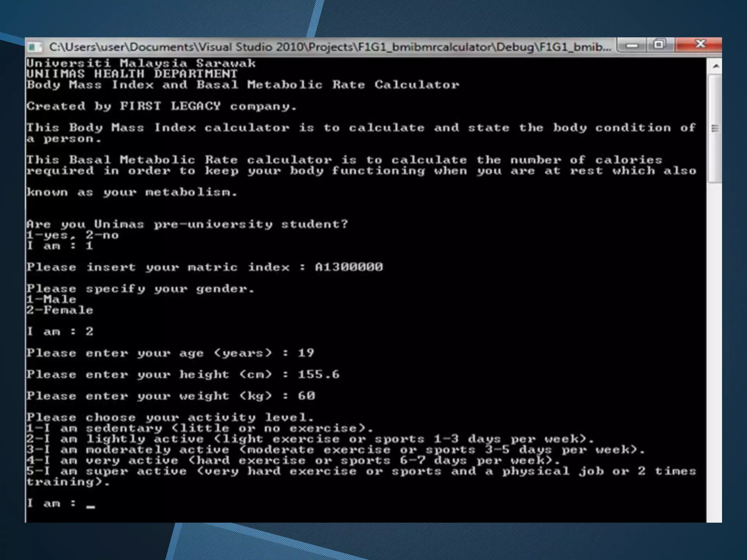747x560 pixels.
Task: Click the '5-I am super active' option line
Action: 361,471
